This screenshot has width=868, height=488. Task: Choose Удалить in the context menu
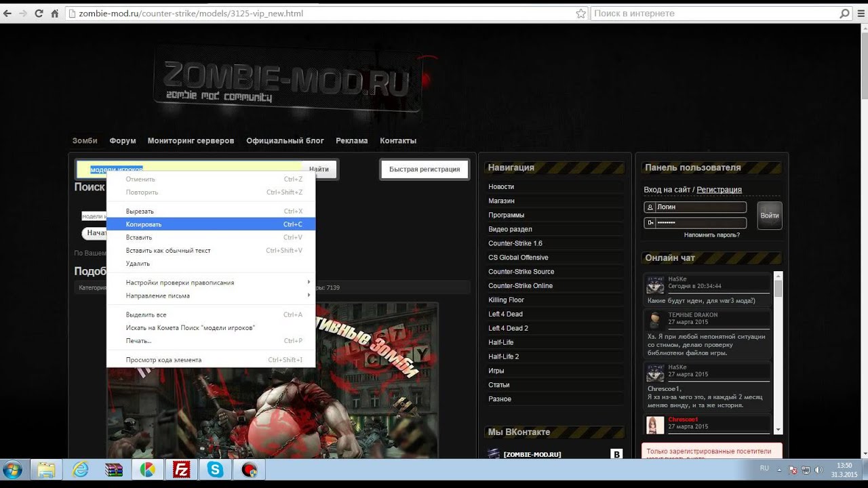[211, 264]
